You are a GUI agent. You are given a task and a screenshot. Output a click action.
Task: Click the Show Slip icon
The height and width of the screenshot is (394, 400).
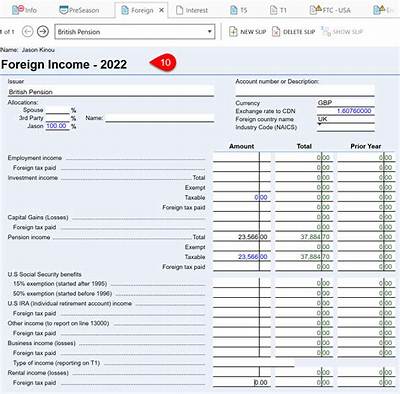tap(325, 32)
